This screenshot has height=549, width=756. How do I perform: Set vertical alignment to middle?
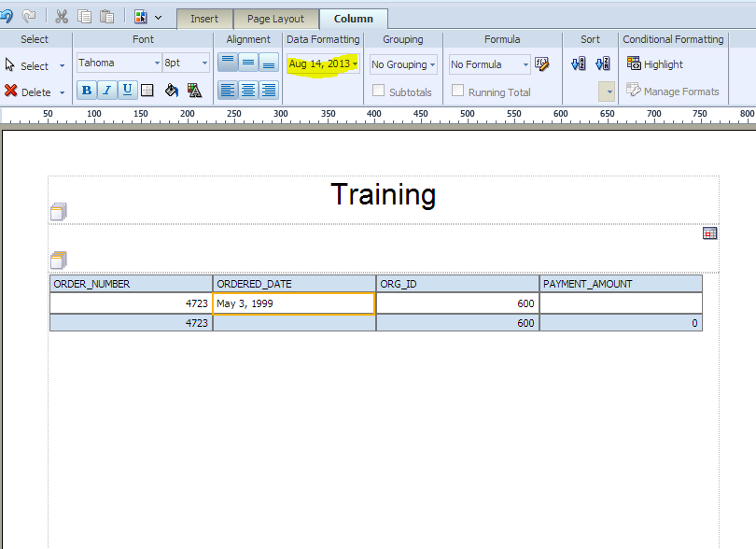248,63
